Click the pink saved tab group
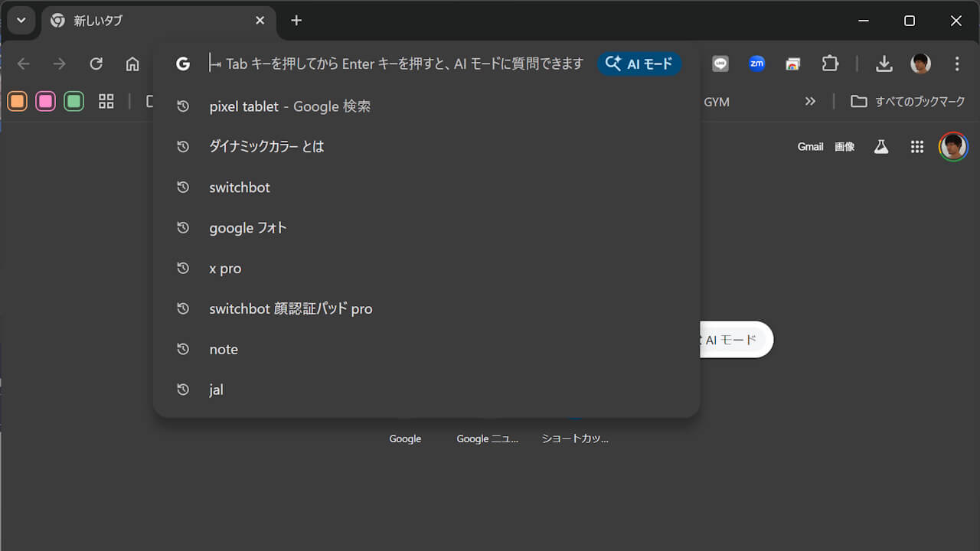Image resolution: width=980 pixels, height=551 pixels. coord(46,101)
